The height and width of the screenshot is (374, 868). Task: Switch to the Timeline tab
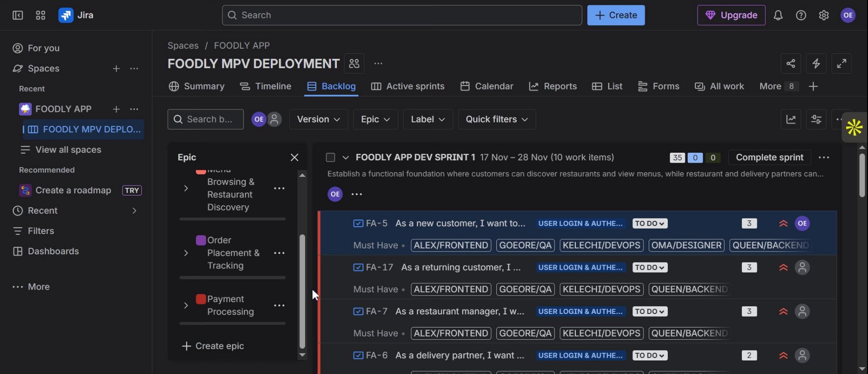(265, 86)
